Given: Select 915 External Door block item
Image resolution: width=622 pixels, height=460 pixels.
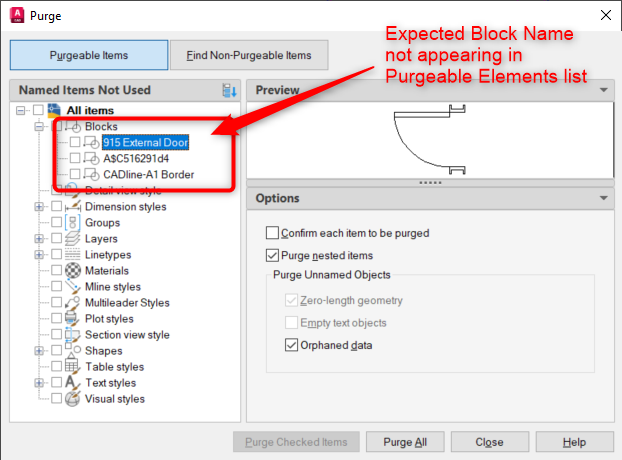Looking at the screenshot, I should pos(145,143).
